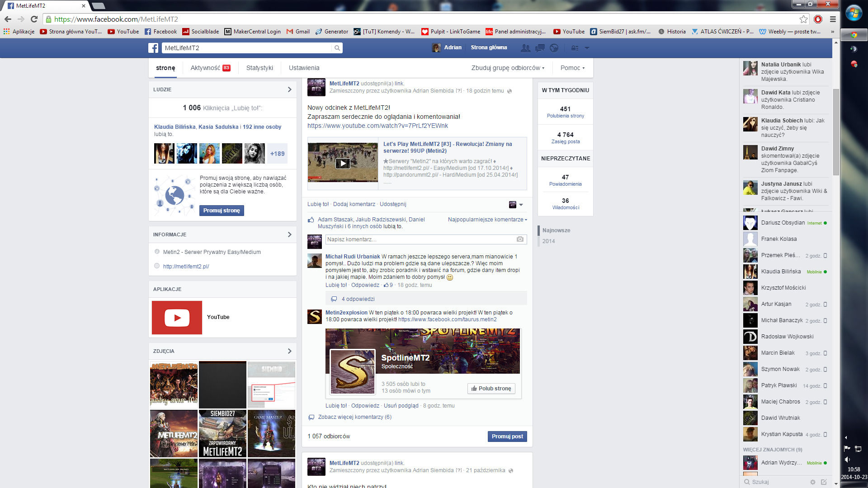Image resolution: width=868 pixels, height=488 pixels.
Task: Open the Zbuduj grupę odbiorców dropdown
Action: [508, 68]
